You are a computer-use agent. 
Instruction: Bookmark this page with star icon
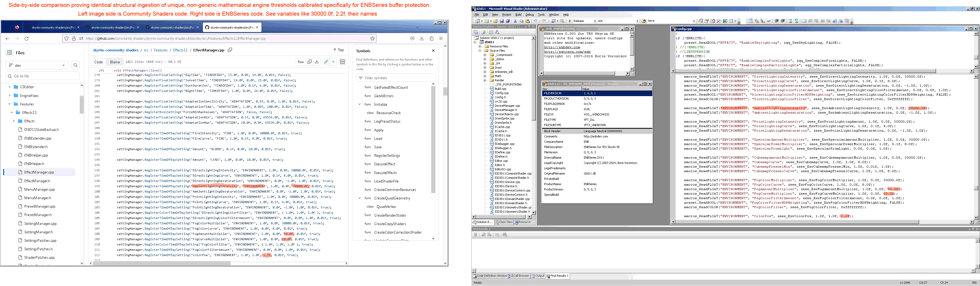click(x=372, y=38)
